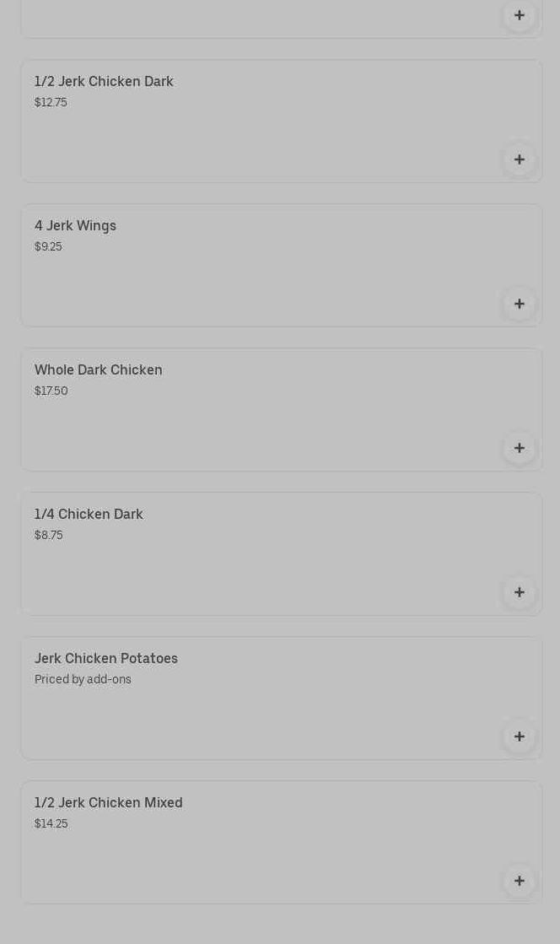The height and width of the screenshot is (944, 560).
Task: Open the 1/2 Jerk Chicken Dark item title
Action: coord(104,82)
